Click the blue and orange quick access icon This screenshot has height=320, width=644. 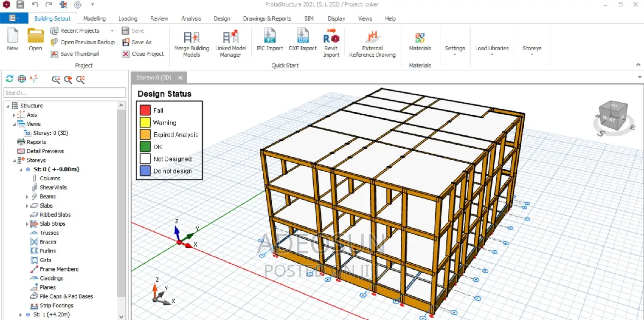(63, 5)
